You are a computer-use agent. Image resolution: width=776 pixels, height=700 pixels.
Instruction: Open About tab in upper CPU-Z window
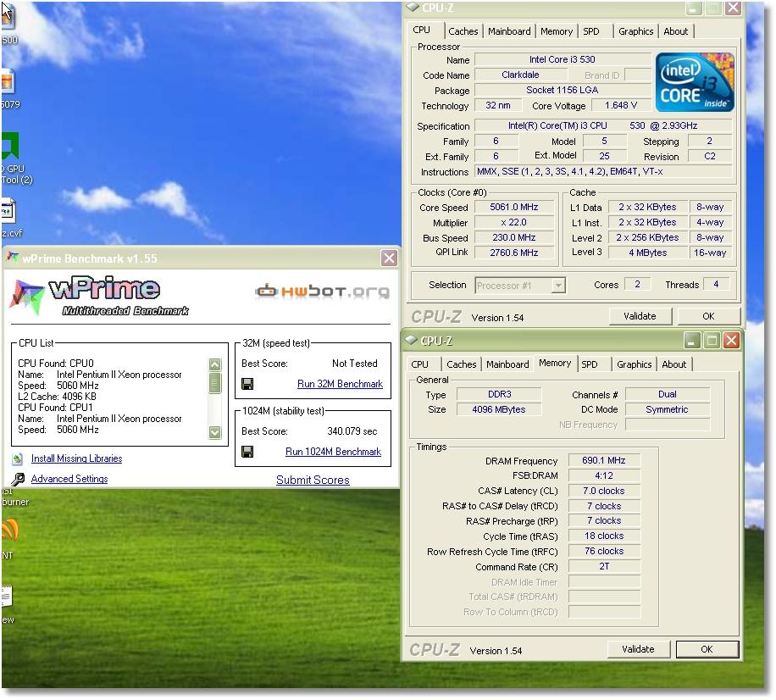[675, 31]
